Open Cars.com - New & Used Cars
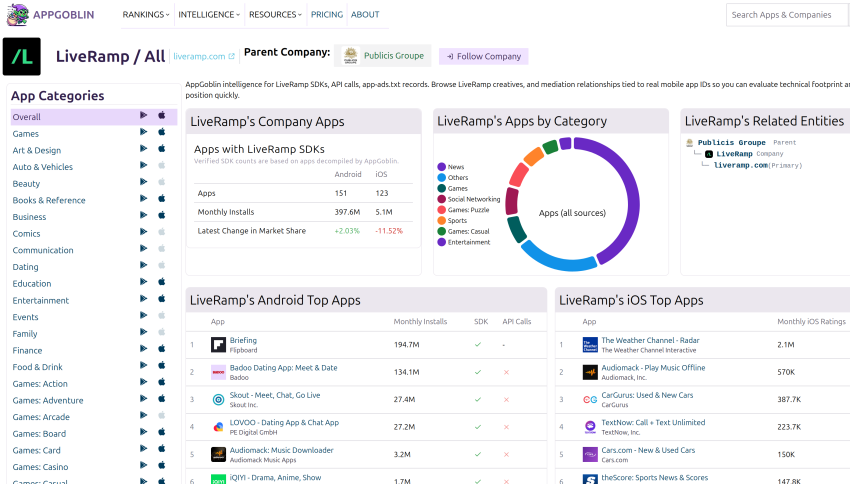Screen dimensions: 850x484 [x=648, y=450]
